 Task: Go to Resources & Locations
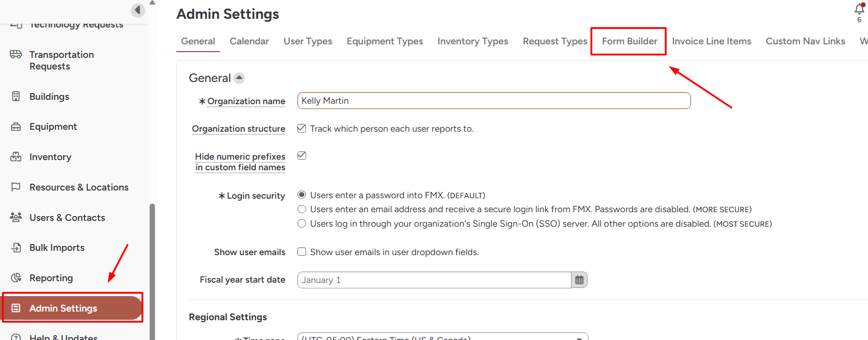pyautogui.click(x=79, y=187)
